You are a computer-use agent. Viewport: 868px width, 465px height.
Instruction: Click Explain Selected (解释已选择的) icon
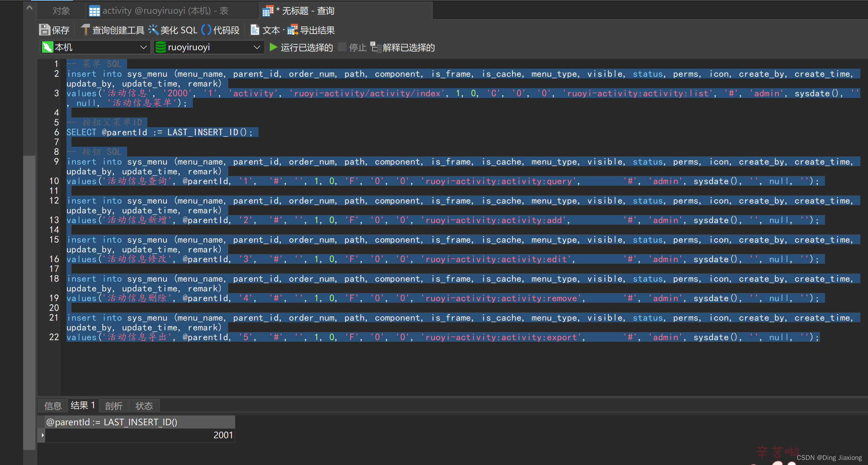click(x=376, y=47)
